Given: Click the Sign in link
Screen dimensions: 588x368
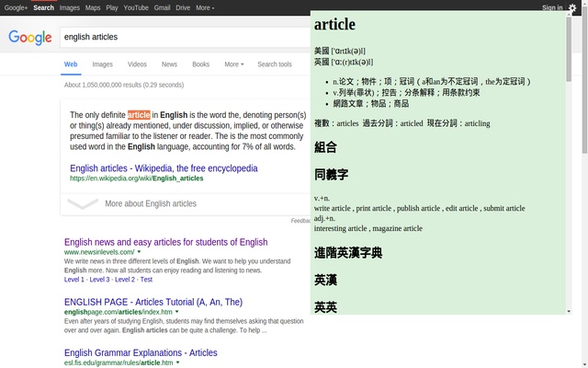Looking at the screenshot, I should [552, 7].
